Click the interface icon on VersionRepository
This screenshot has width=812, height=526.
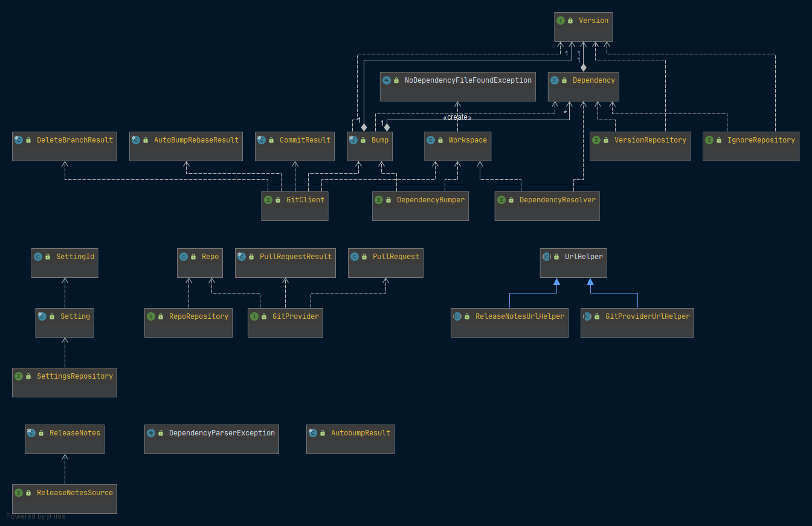(596, 140)
